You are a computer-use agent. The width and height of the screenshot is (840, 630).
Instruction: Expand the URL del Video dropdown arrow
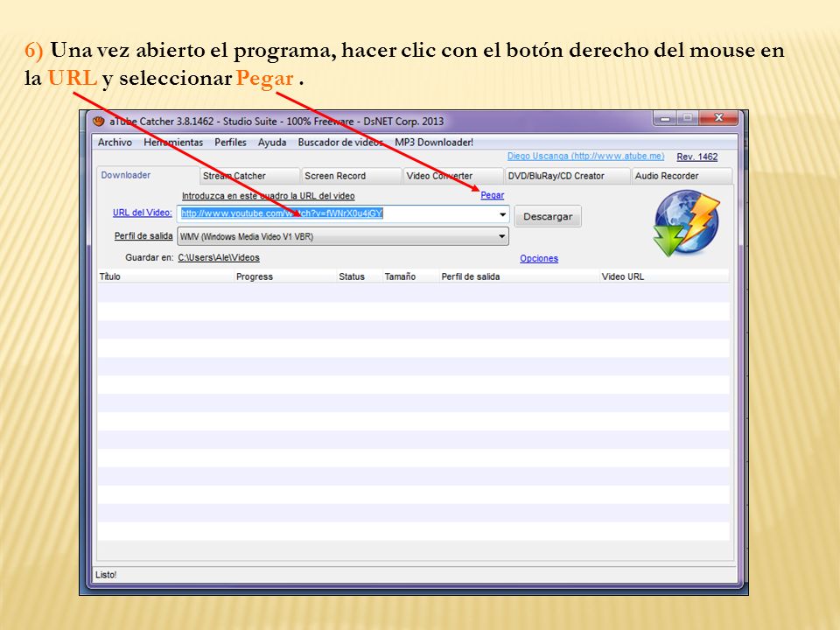502,214
